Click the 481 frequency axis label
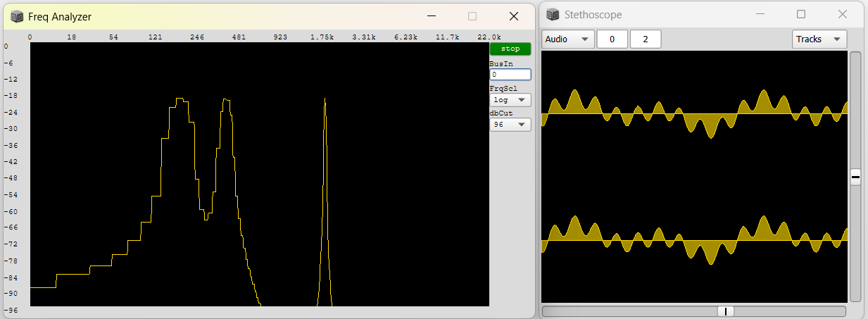This screenshot has width=868, height=319. [239, 37]
